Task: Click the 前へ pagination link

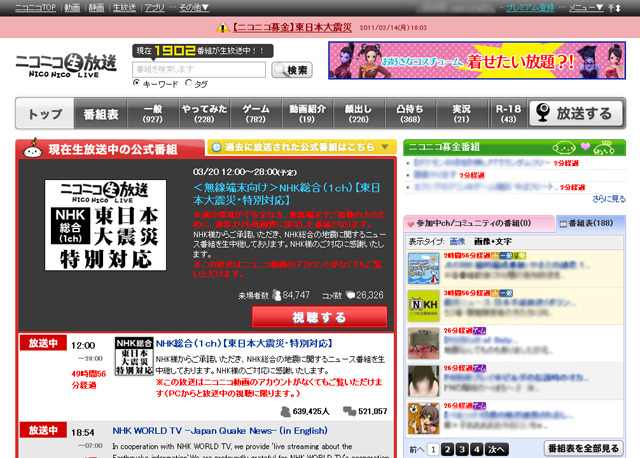Action: coord(416,449)
